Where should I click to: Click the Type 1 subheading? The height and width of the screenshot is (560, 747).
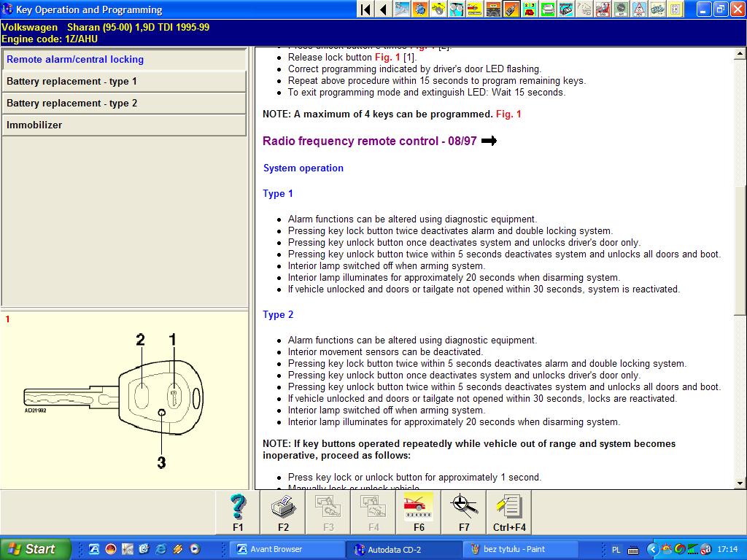[278, 194]
